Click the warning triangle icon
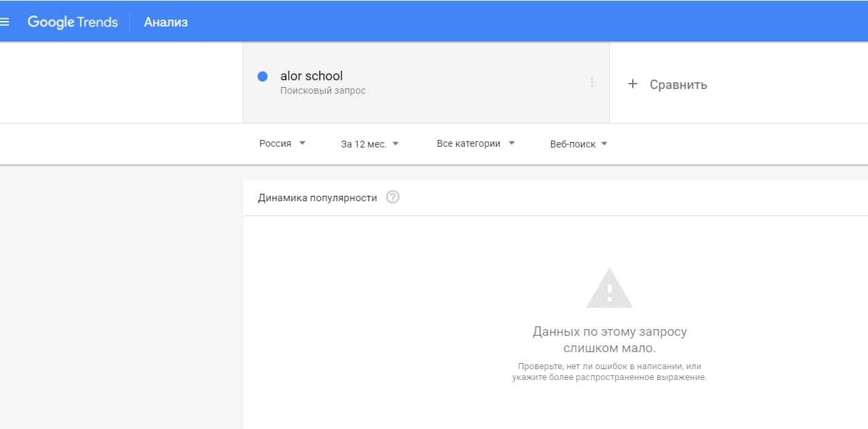 (610, 288)
